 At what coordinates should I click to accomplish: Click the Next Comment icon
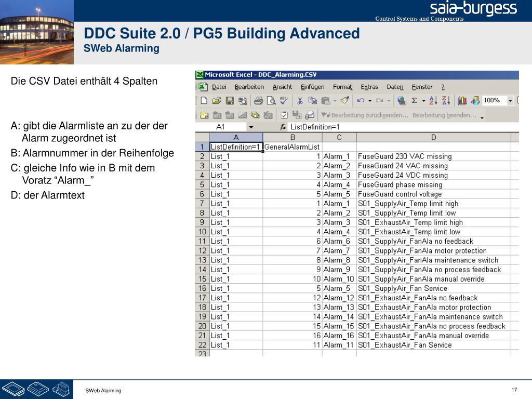pos(230,115)
